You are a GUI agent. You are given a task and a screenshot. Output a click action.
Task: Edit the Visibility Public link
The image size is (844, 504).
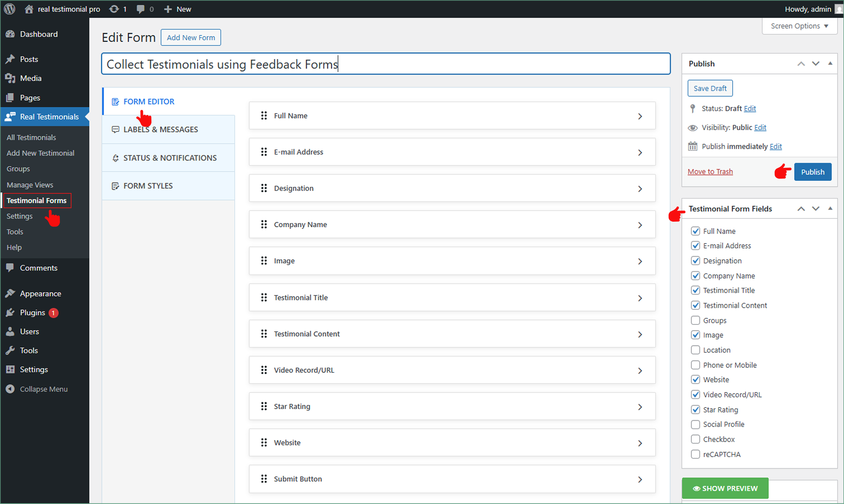coord(760,127)
